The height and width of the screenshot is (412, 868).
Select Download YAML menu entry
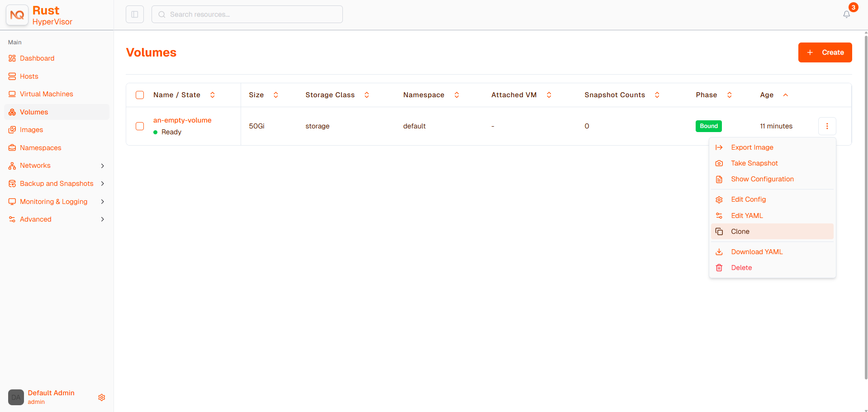tap(772, 252)
